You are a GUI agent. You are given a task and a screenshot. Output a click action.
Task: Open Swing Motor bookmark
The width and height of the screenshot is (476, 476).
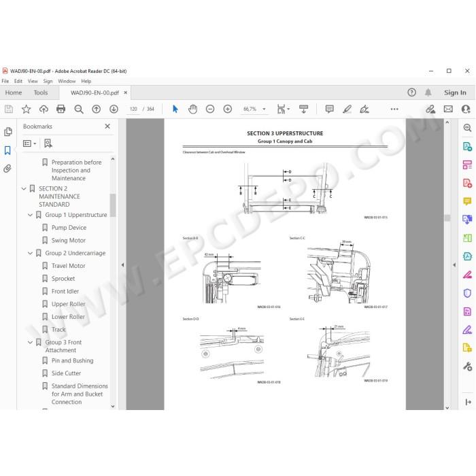pos(69,241)
